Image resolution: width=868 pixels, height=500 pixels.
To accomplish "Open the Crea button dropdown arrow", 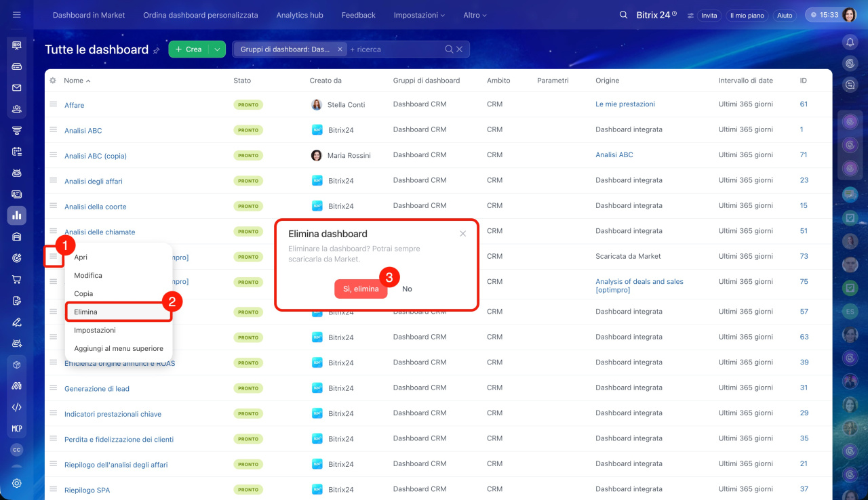I will click(217, 49).
